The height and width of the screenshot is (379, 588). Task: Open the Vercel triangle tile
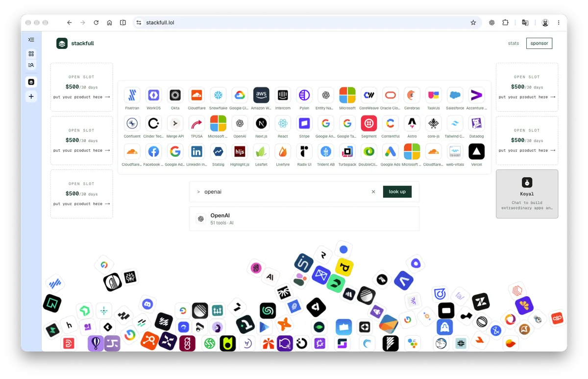(x=477, y=152)
